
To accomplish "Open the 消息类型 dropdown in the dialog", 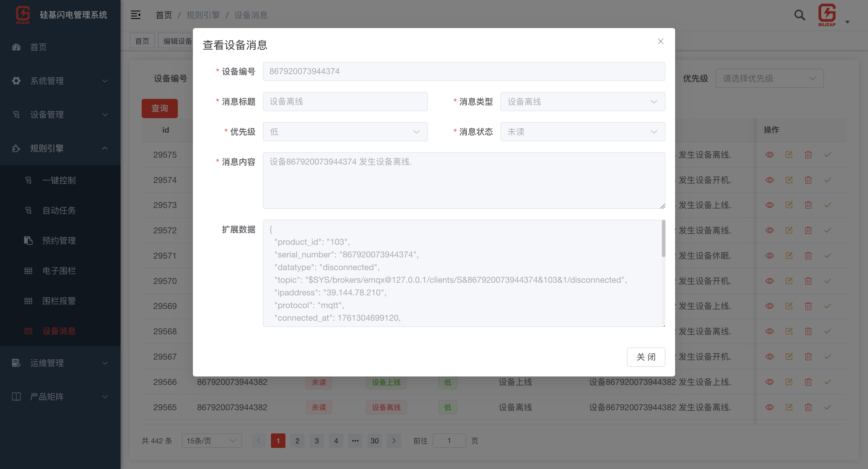I will pyautogui.click(x=582, y=101).
